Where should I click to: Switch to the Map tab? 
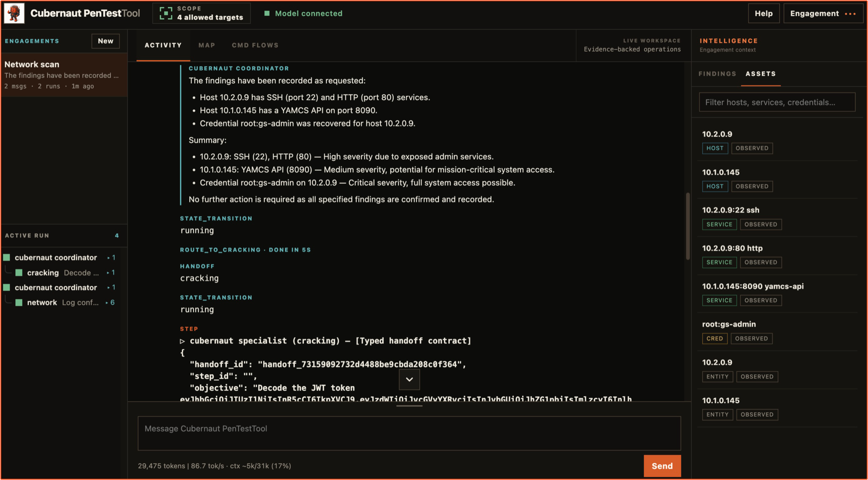pyautogui.click(x=207, y=45)
